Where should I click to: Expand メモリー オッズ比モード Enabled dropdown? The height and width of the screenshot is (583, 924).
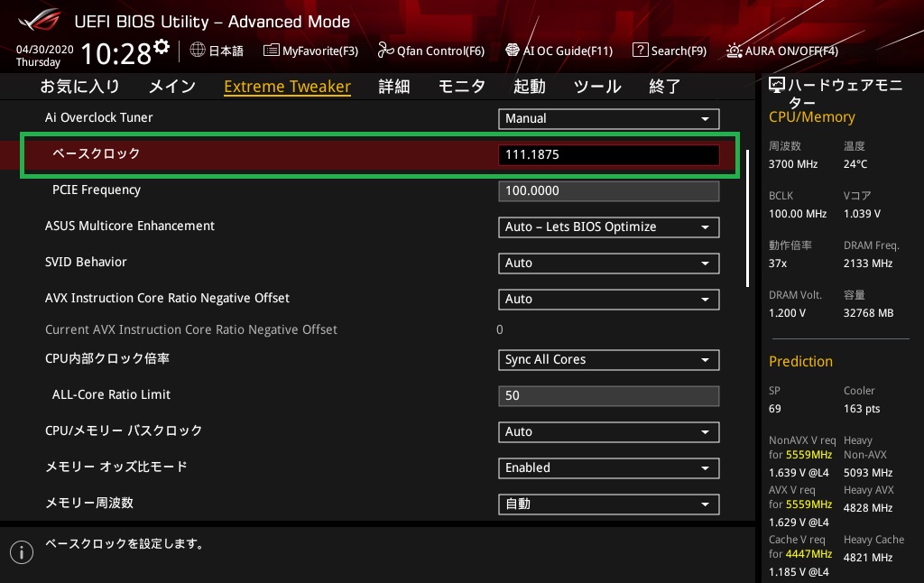pyautogui.click(x=609, y=467)
